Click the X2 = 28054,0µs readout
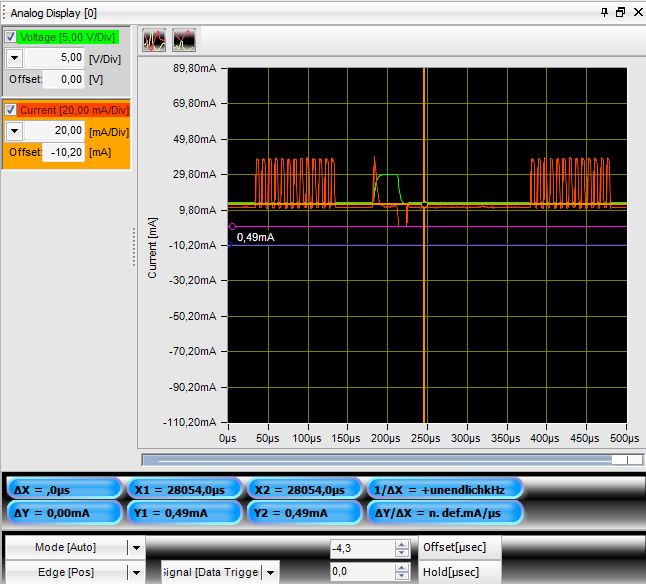The width and height of the screenshot is (646, 584). point(304,490)
